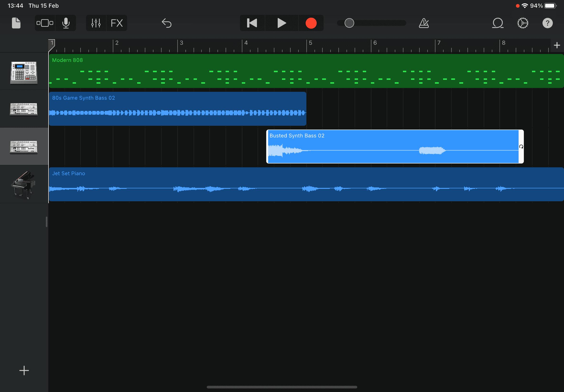Select the Modern 808 green region
This screenshot has width=564, height=392.
[x=306, y=71]
